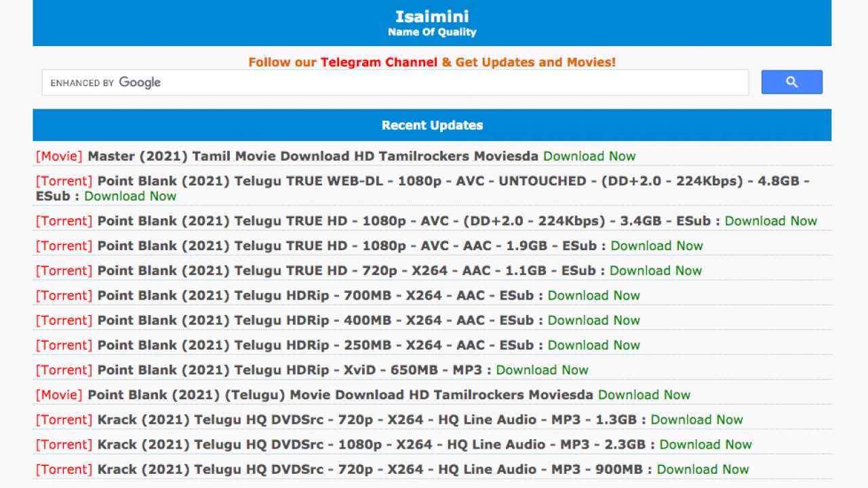The image size is (868, 488).
Task: Click 'Name Of Quality' subtitle text
Action: (x=432, y=32)
